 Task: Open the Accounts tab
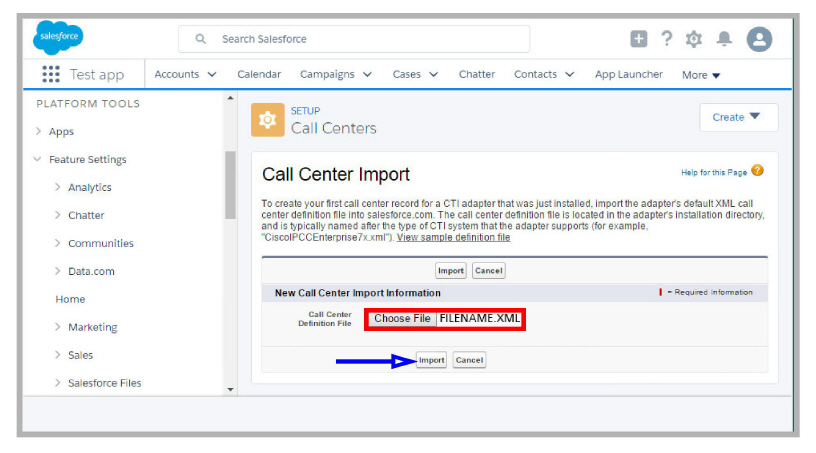point(176,74)
